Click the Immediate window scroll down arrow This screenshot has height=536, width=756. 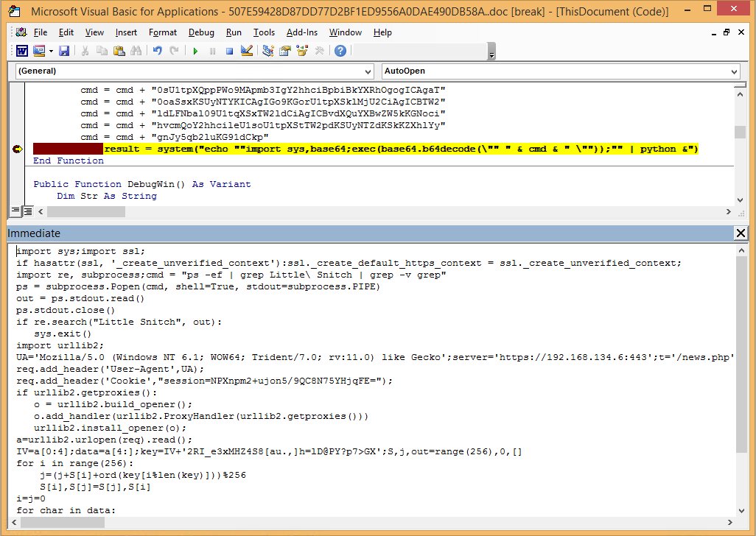point(741,511)
